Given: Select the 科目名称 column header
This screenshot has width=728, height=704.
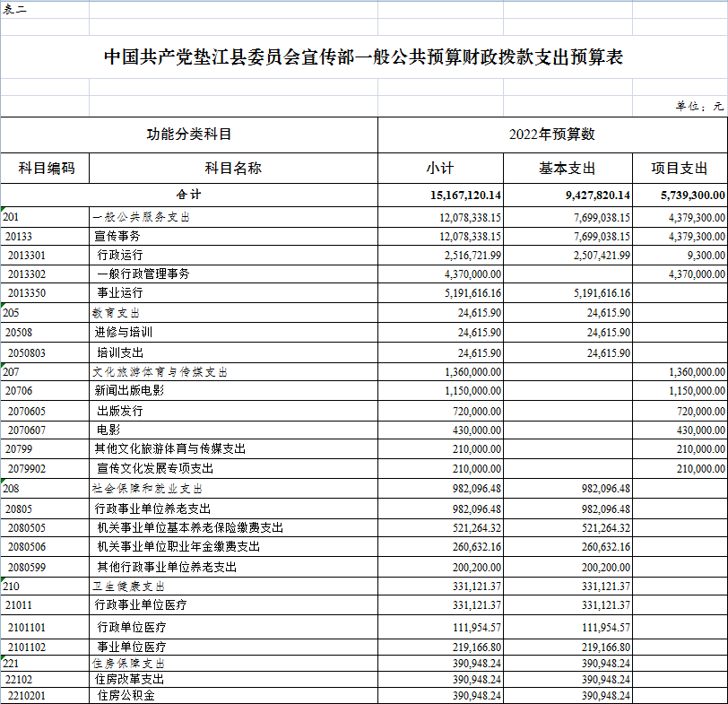Looking at the screenshot, I should tap(233, 168).
